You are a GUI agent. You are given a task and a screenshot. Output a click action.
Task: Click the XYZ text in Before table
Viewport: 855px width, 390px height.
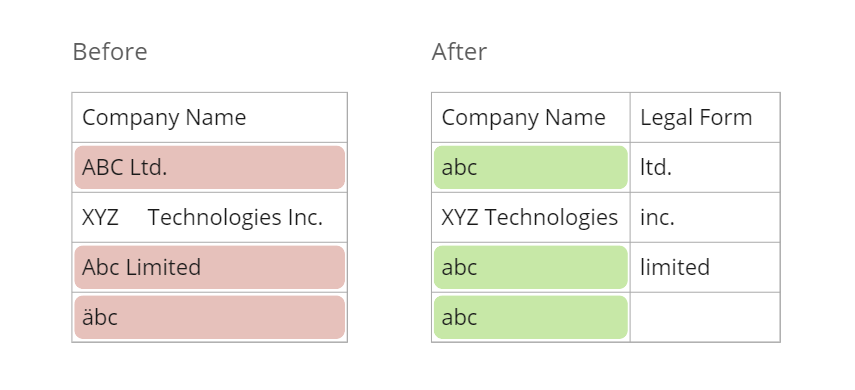pyautogui.click(x=100, y=218)
